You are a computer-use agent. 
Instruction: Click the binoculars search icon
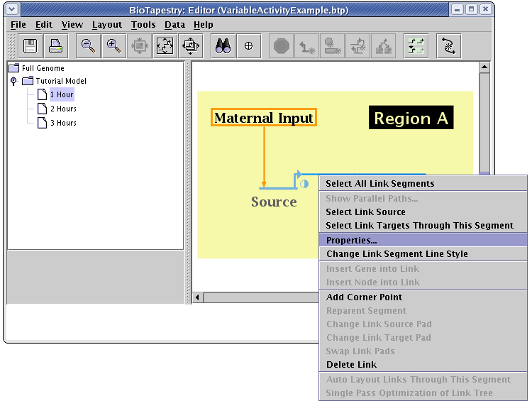click(223, 46)
